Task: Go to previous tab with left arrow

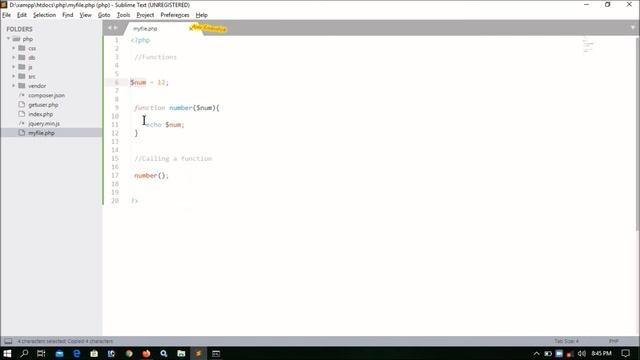Action: pyautogui.click(x=109, y=28)
